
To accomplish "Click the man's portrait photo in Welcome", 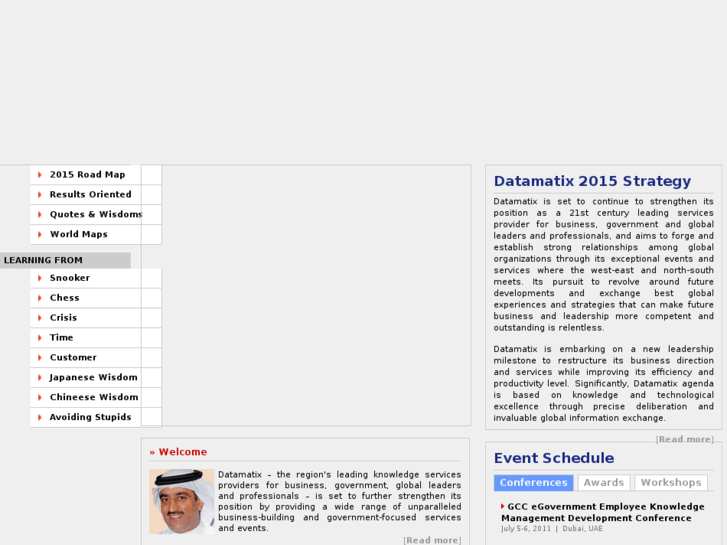I will click(x=182, y=501).
